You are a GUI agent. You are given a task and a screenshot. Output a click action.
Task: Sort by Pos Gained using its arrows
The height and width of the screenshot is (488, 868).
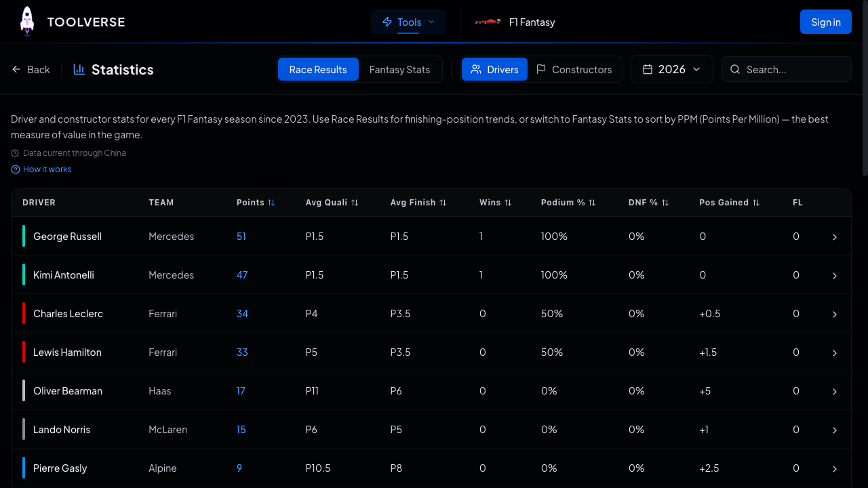point(756,203)
